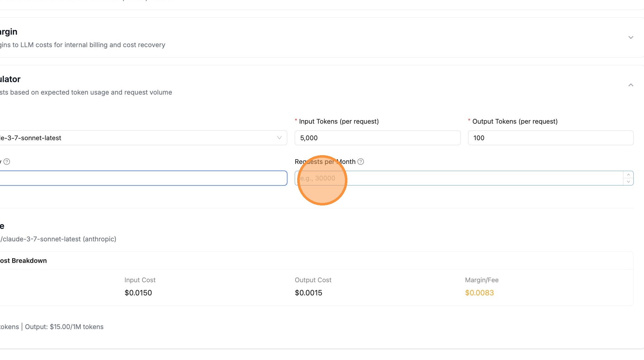Click the Input Cost value $0.0150
Screen dimensions: 644x360
138,293
